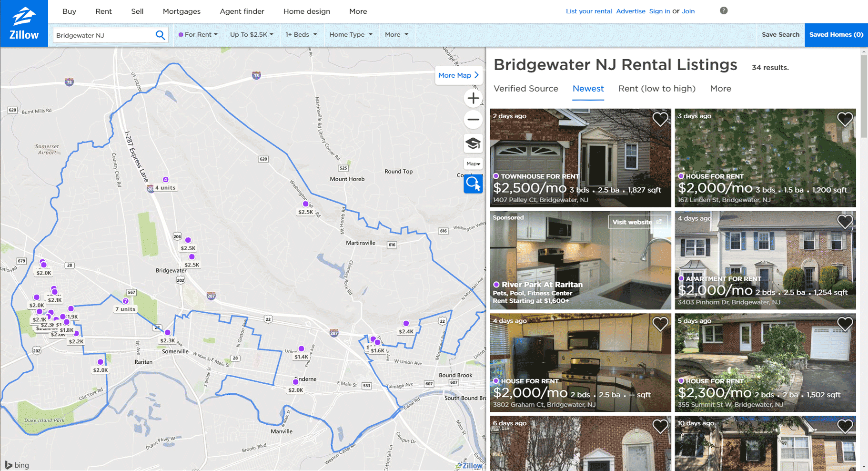This screenshot has height=471, width=868.
Task: Click the Sign in link
Action: (659, 11)
